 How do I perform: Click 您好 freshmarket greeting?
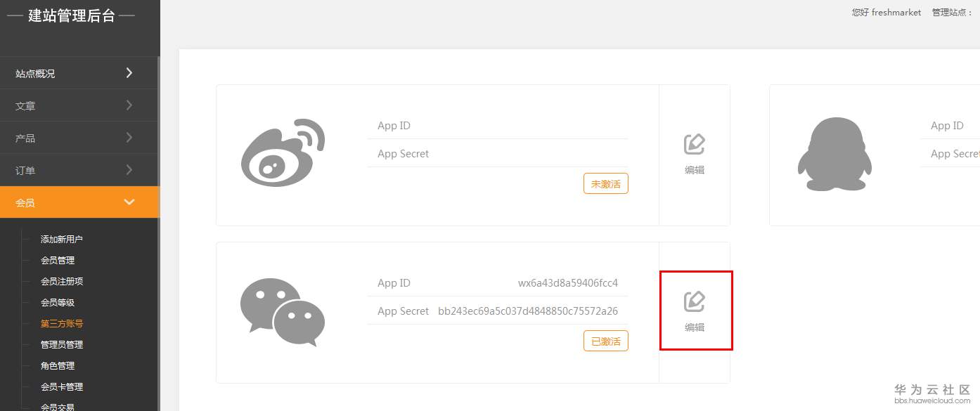pos(886,13)
